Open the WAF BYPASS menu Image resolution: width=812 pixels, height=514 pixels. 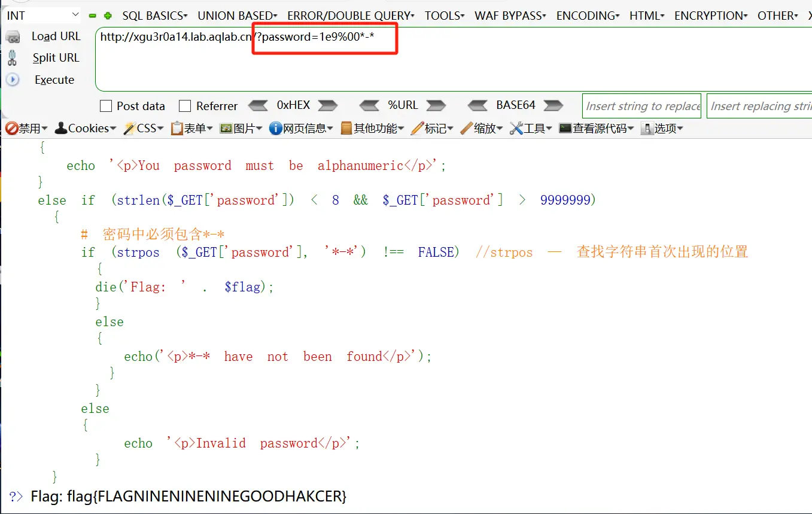[512, 16]
